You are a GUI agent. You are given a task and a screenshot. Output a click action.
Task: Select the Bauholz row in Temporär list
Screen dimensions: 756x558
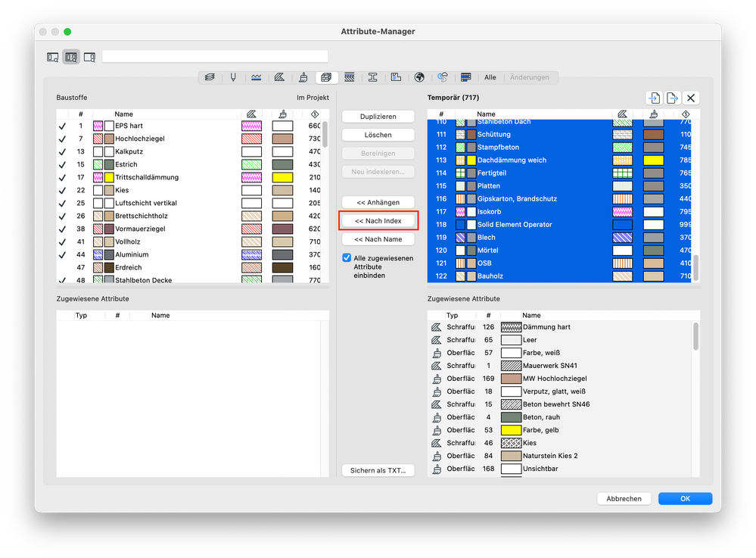[559, 276]
